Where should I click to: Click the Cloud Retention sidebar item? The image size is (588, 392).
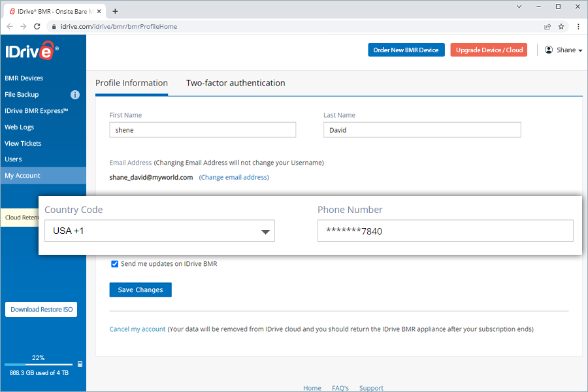pyautogui.click(x=20, y=217)
